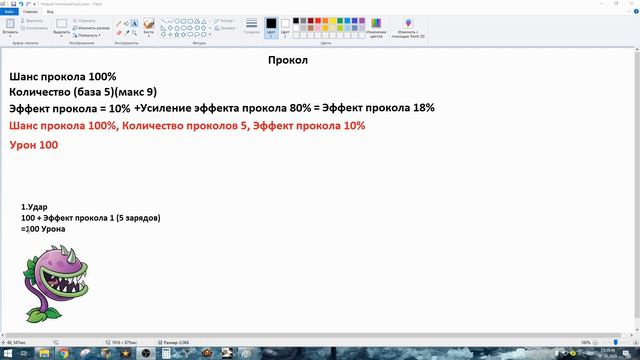
Task: Select the Text tool (letter A)
Action: [134, 24]
